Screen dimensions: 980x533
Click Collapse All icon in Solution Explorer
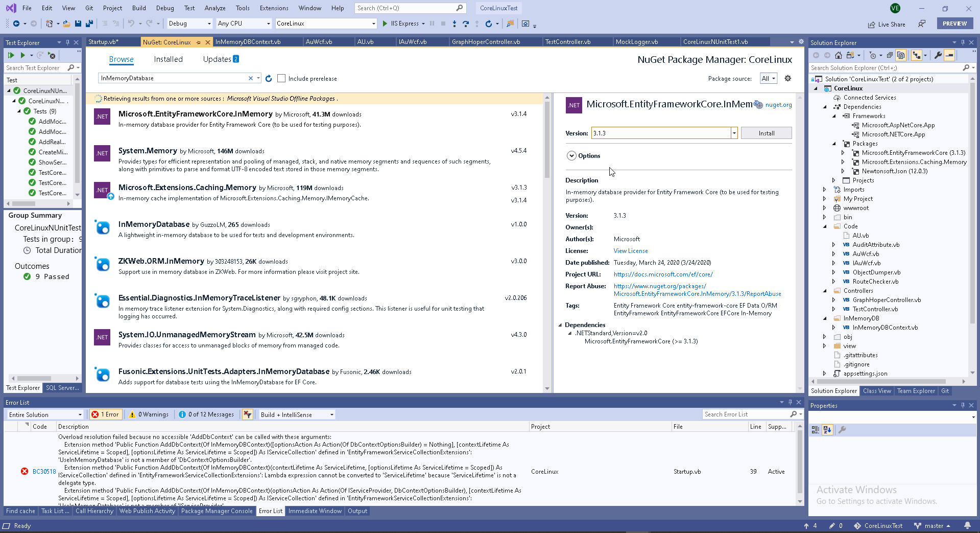click(890, 55)
